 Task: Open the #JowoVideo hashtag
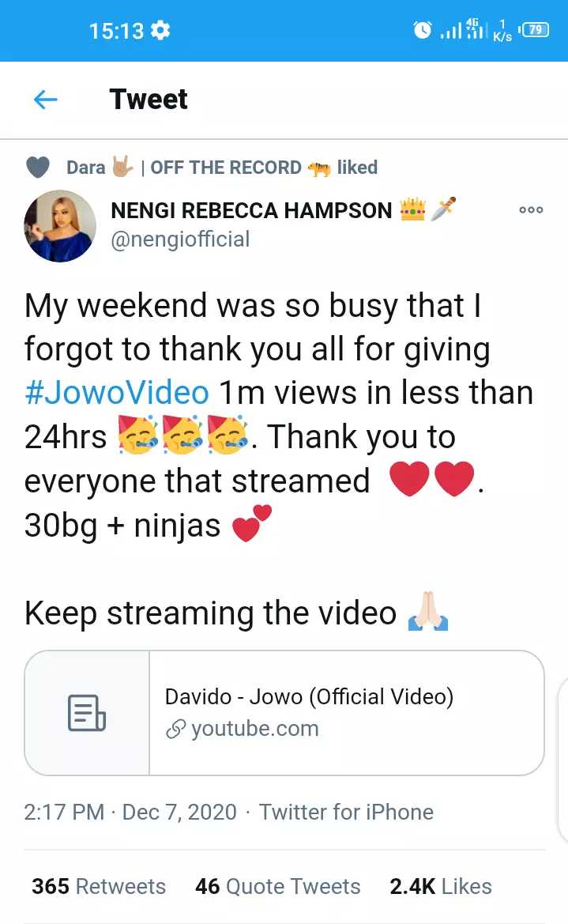coord(117,393)
